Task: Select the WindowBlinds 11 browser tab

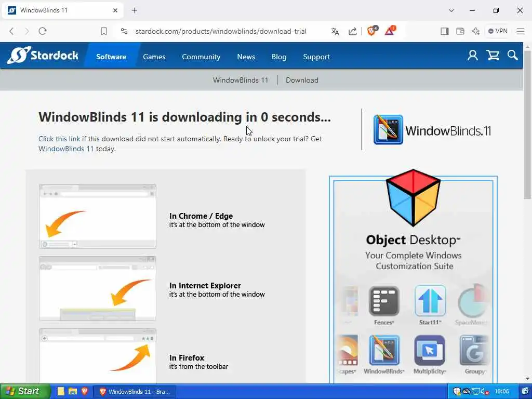Action: click(63, 10)
